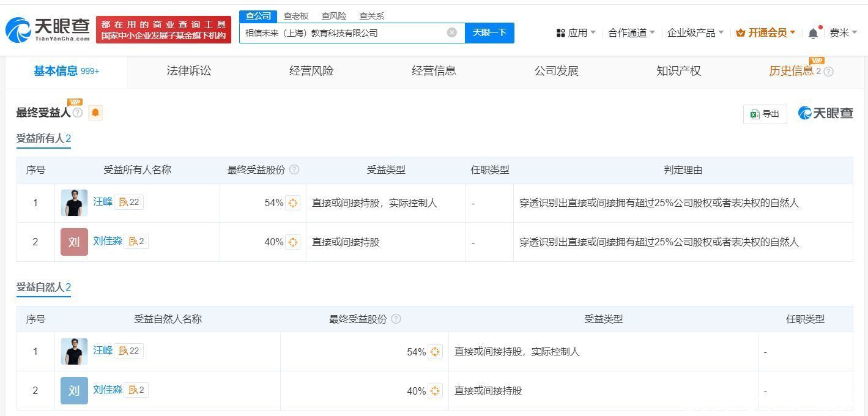Click equity penetration icon for 汪峰 in 受益自然人 table
This screenshot has width=868, height=416.
[x=435, y=352]
